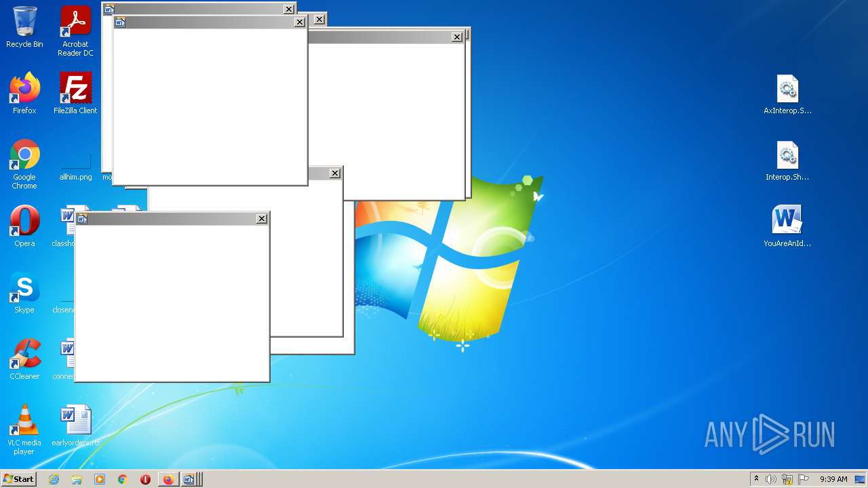The height and width of the screenshot is (488, 868).
Task: Close the wide blank window at right
Action: 457,37
